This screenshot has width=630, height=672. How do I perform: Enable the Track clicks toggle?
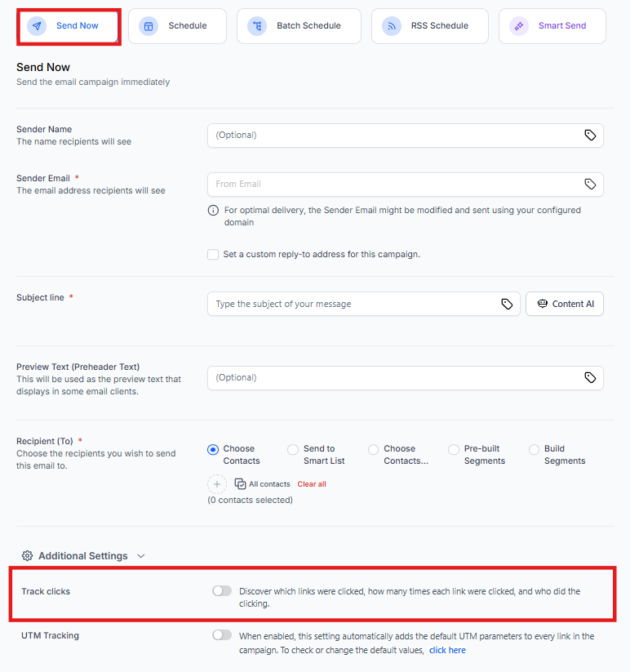click(x=222, y=591)
